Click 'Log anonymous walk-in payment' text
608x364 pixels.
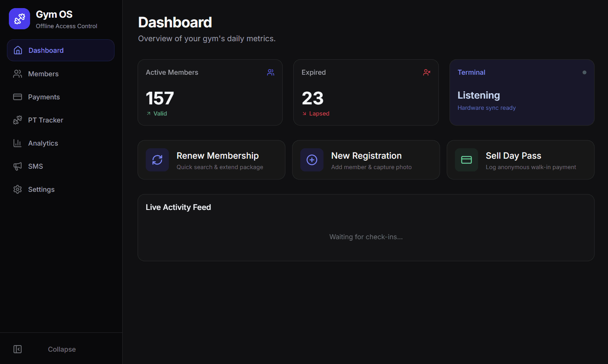tap(531, 167)
